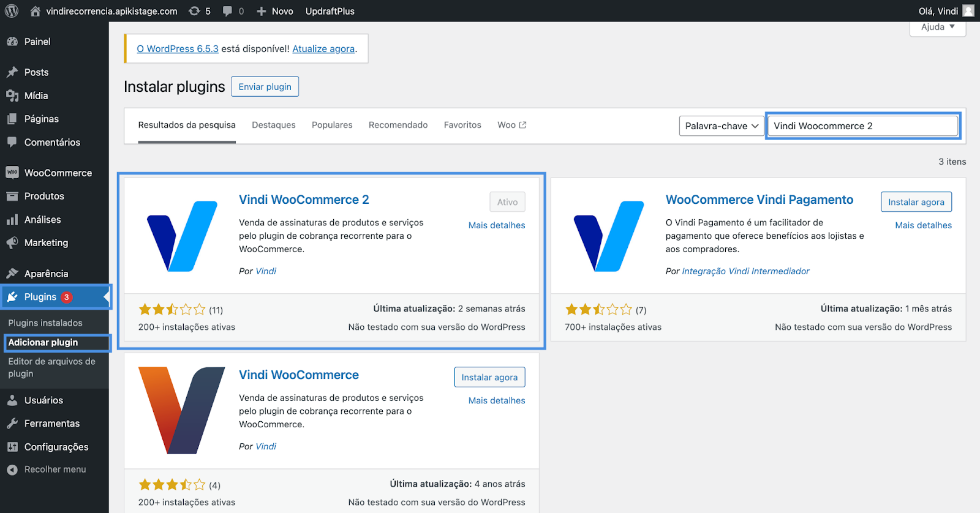Image resolution: width=980 pixels, height=513 pixels.
Task: Click the external link icon beside Woo
Action: (x=522, y=125)
